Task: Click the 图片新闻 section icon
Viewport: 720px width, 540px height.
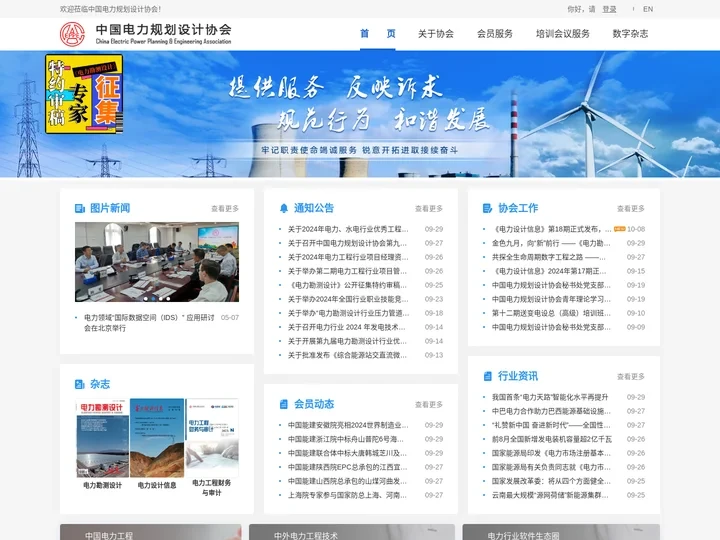Action: click(x=79, y=208)
